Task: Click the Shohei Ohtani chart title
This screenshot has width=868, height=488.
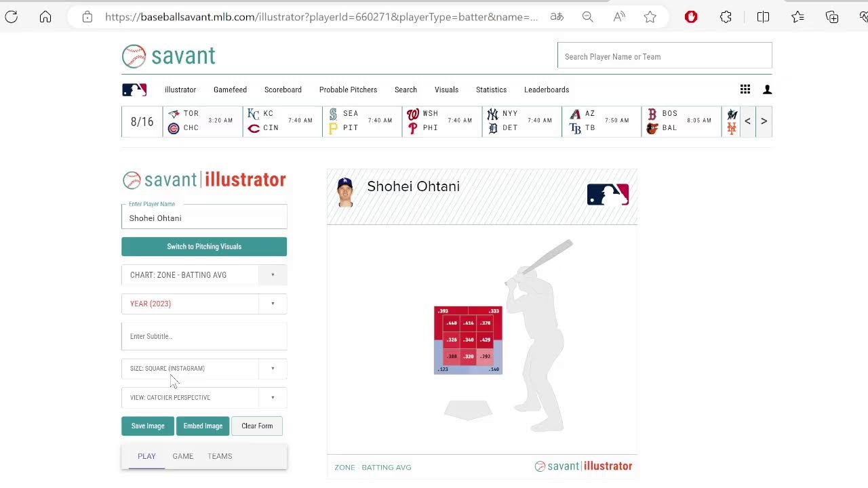Action: (413, 186)
